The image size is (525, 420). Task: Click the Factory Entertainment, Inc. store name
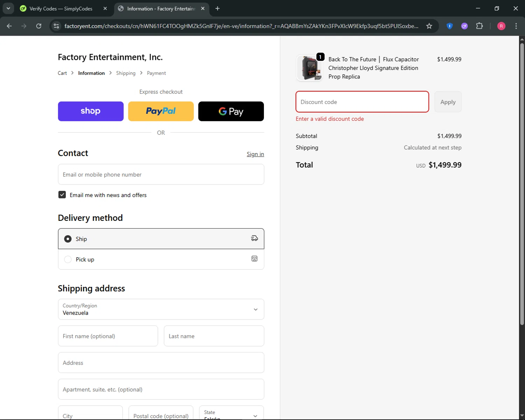[110, 57]
